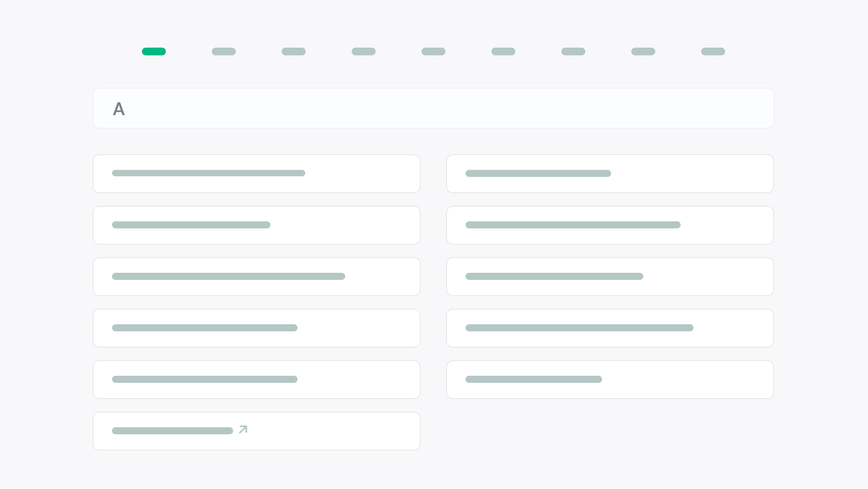This screenshot has width=868, height=489.
Task: Select the active green tab pill
Action: 154,51
